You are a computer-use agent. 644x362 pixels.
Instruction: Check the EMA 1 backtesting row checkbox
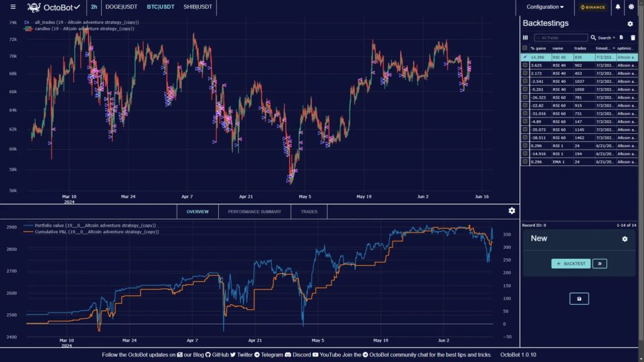pyautogui.click(x=525, y=162)
